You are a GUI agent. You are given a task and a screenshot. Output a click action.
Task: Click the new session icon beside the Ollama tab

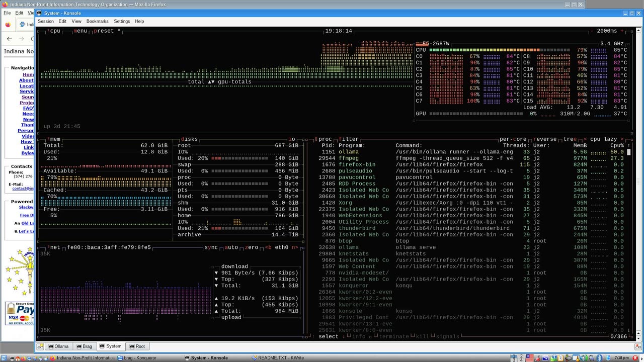point(41,346)
